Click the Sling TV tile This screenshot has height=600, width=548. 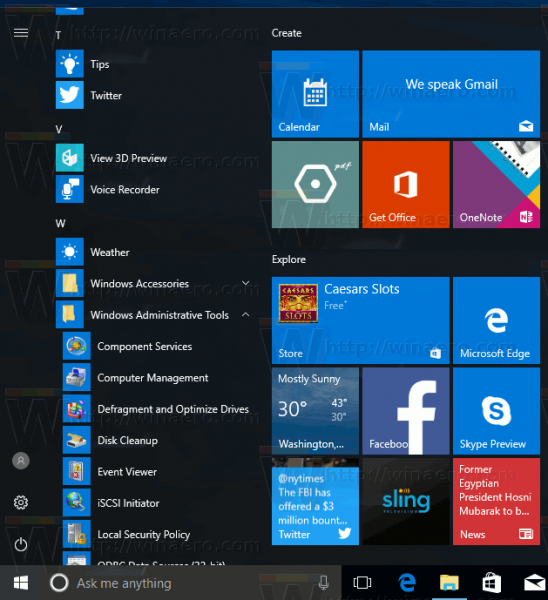(x=406, y=502)
